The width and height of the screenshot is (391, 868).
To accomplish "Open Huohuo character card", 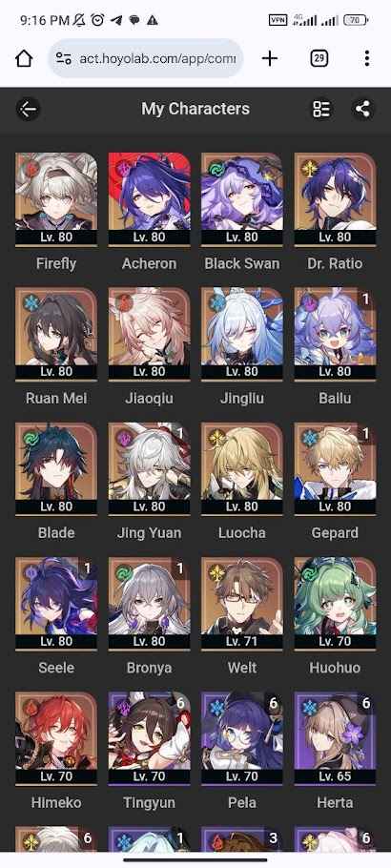I will pyautogui.click(x=335, y=604).
